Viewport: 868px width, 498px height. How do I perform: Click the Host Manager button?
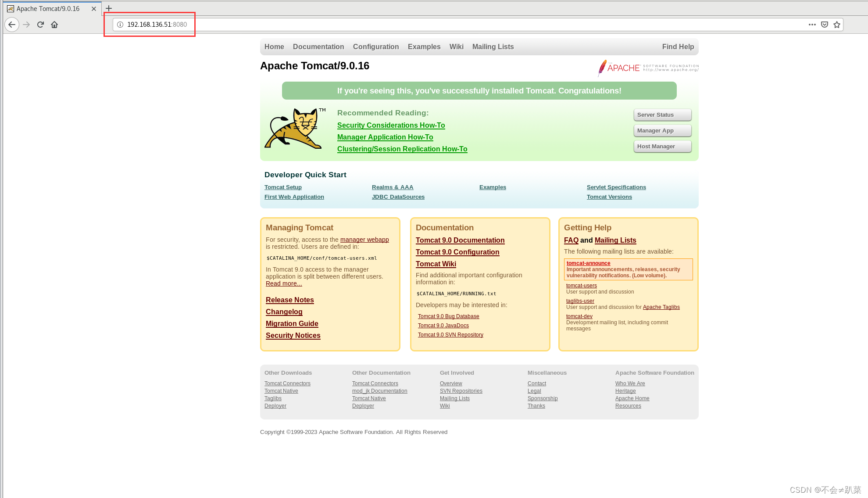(x=662, y=147)
